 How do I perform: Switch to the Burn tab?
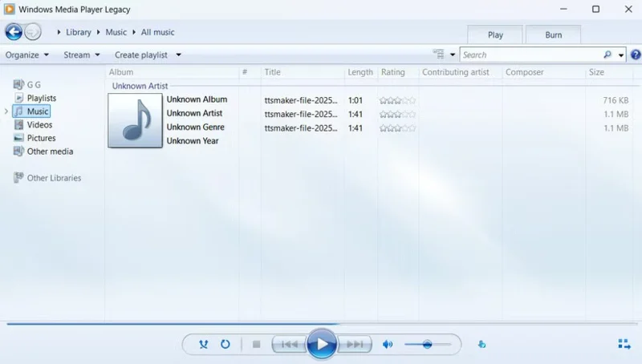553,34
